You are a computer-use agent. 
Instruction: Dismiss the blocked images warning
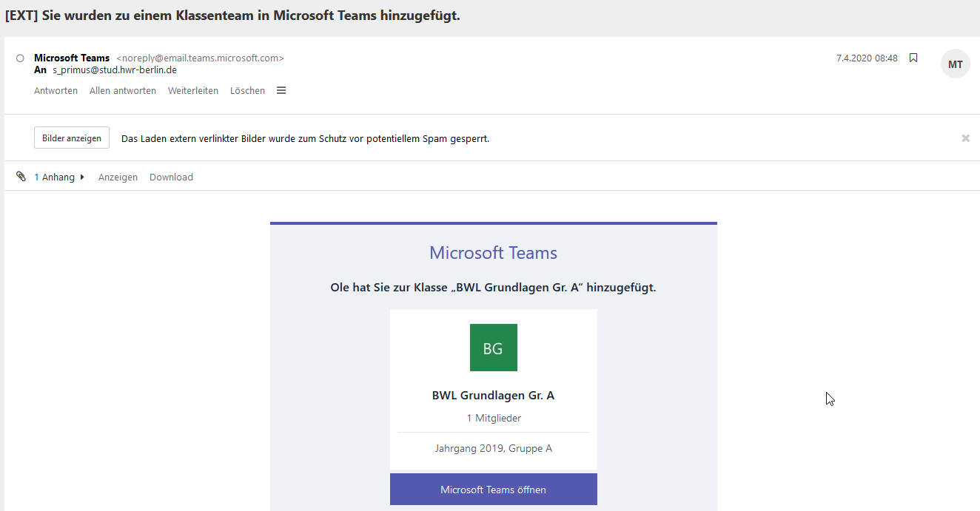(965, 138)
